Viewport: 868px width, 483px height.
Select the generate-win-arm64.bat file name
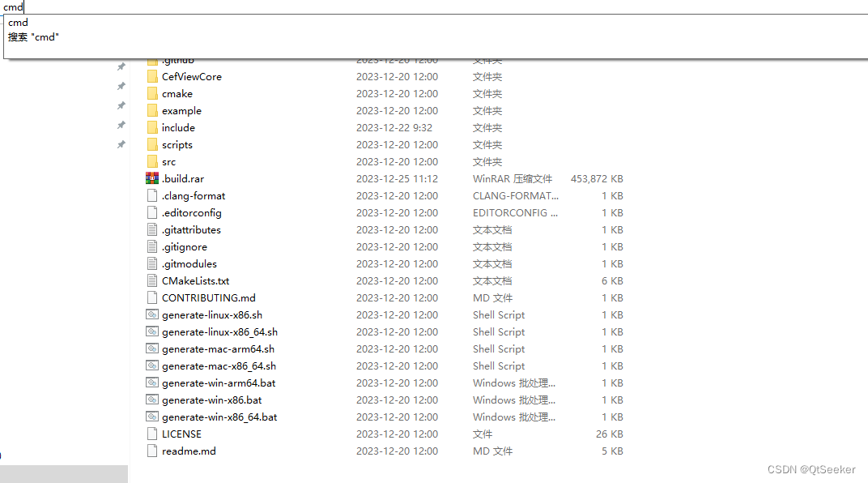219,383
